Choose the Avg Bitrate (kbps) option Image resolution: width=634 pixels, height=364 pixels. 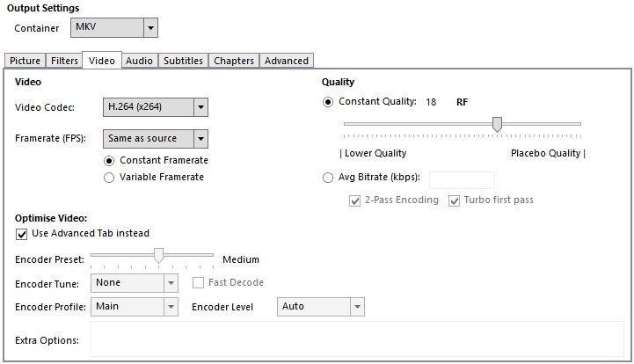[329, 178]
